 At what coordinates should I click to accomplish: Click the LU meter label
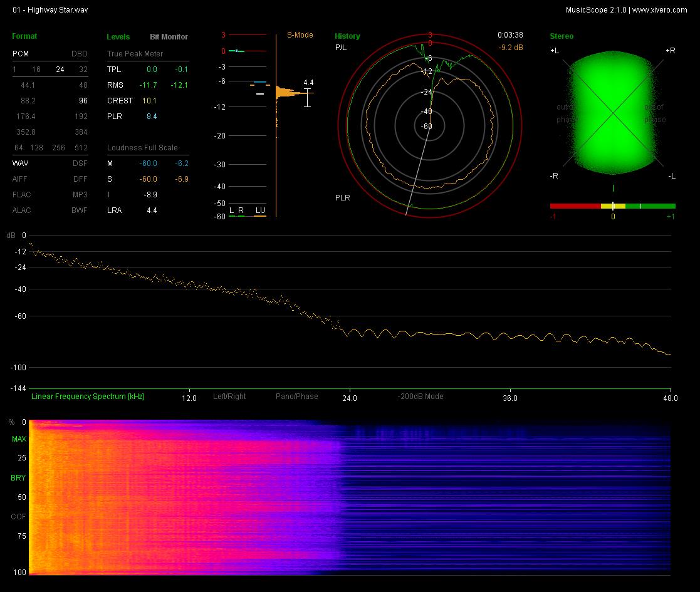pos(260,210)
